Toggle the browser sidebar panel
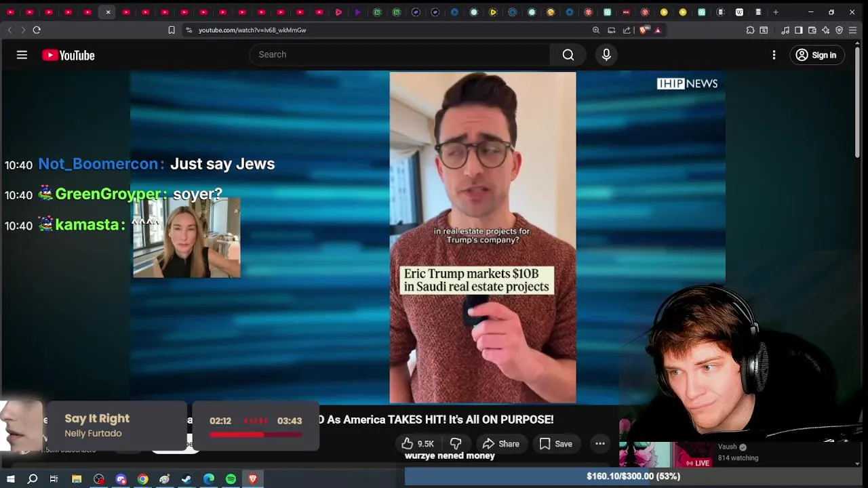The width and height of the screenshot is (868, 488). coord(799,30)
